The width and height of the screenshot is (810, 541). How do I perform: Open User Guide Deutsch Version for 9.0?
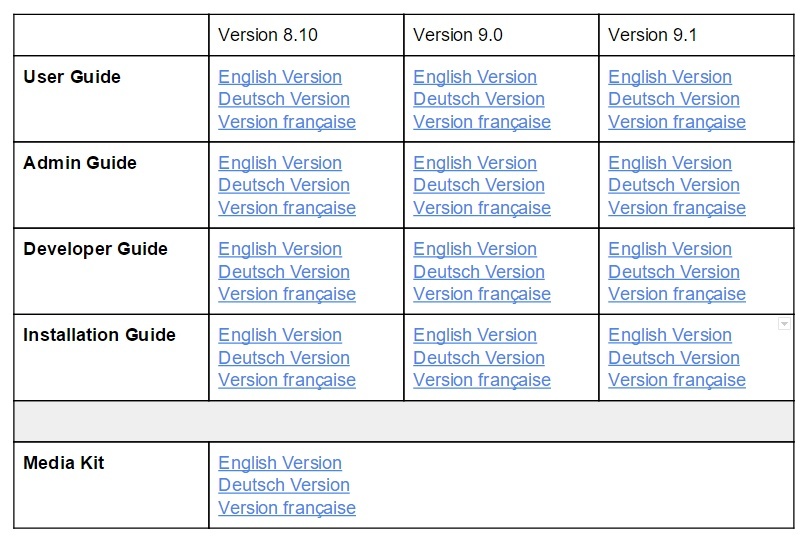tap(478, 99)
